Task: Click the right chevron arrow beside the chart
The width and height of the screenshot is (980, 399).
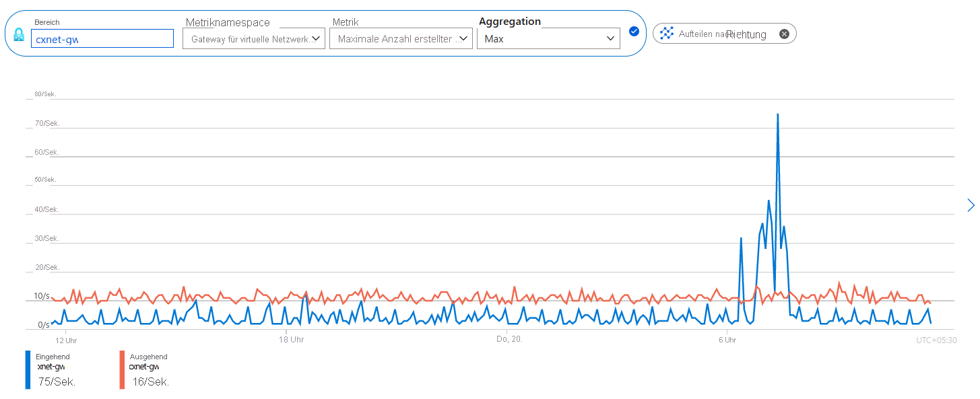Action: coord(971,205)
